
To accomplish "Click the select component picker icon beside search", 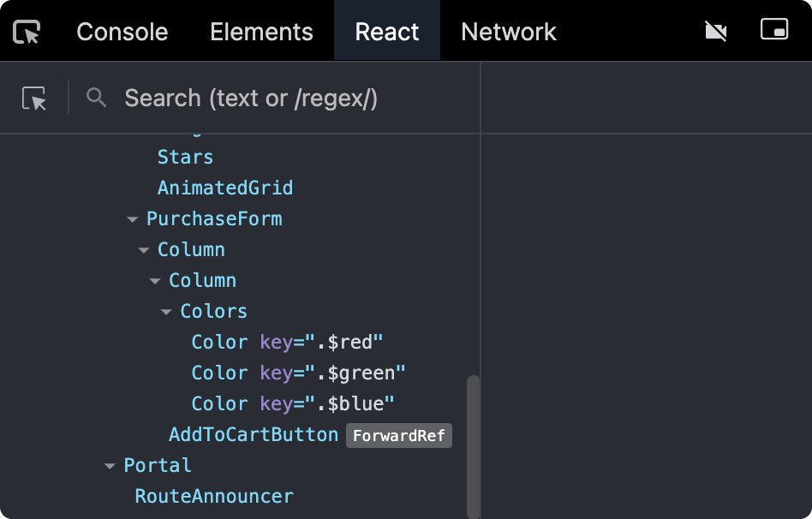I will click(34, 98).
